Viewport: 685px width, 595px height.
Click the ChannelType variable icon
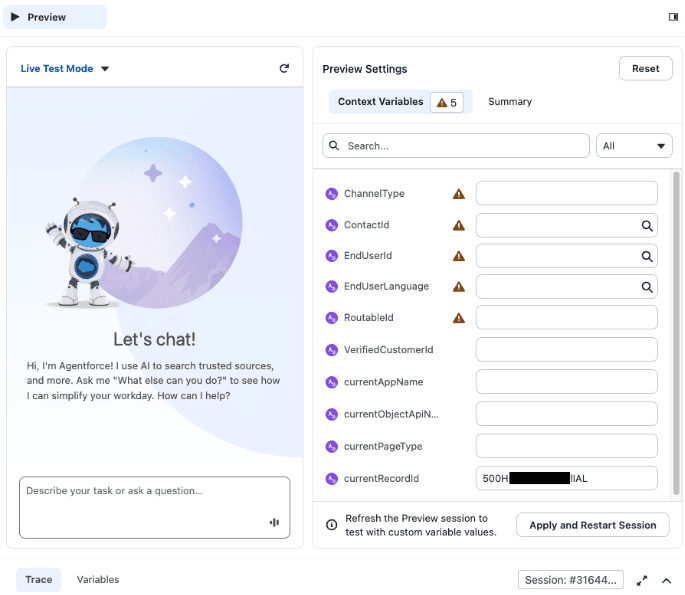(x=332, y=194)
